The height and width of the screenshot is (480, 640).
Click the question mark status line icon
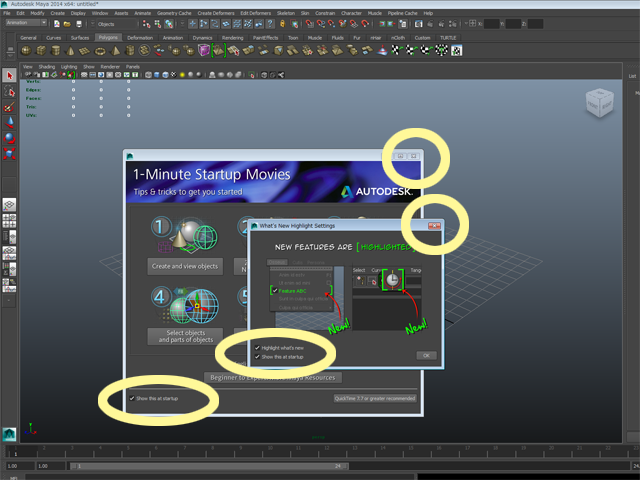click(270, 24)
